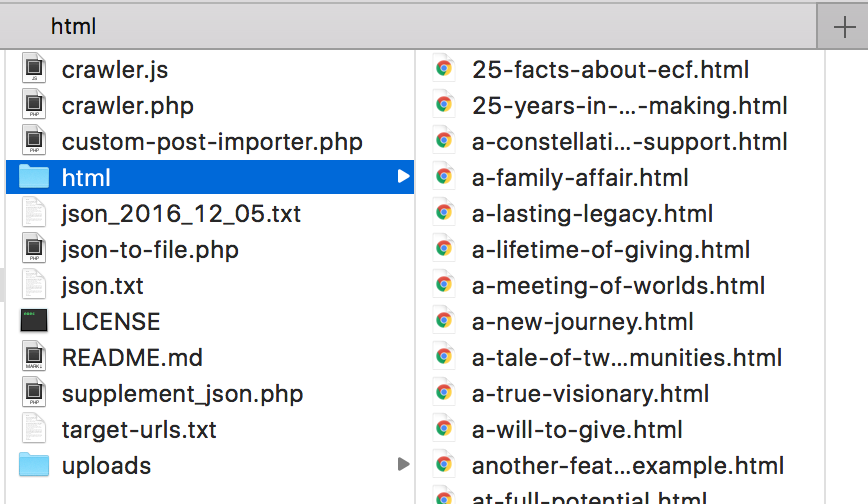Click the README.md markdown icon
The width and height of the screenshot is (868, 504).
click(34, 356)
